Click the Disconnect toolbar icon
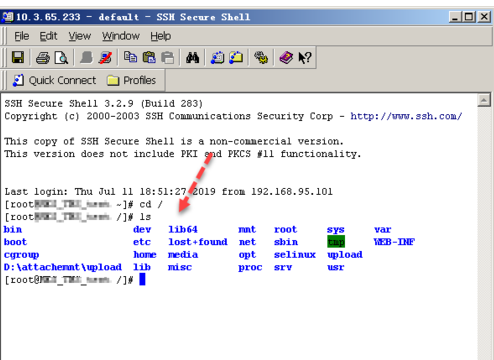Screen dimensions: 494x360 [105, 58]
